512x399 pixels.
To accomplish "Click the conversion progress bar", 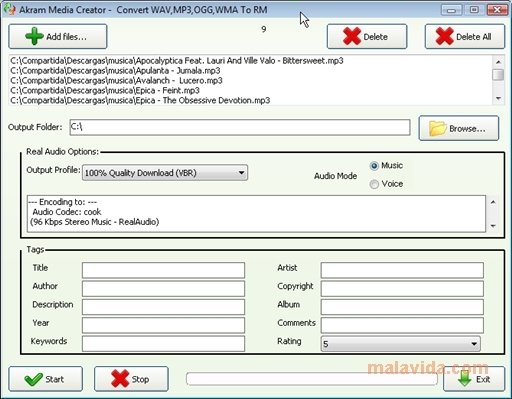I will coord(312,379).
